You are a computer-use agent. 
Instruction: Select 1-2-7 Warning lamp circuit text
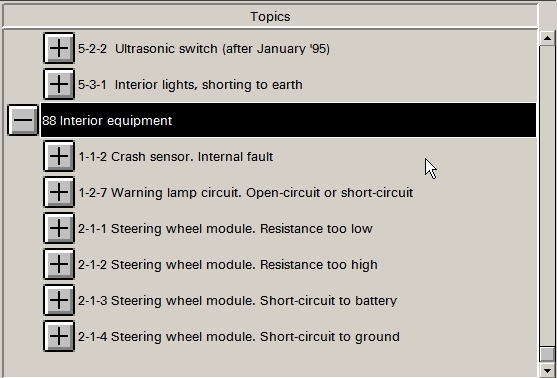tap(245, 193)
